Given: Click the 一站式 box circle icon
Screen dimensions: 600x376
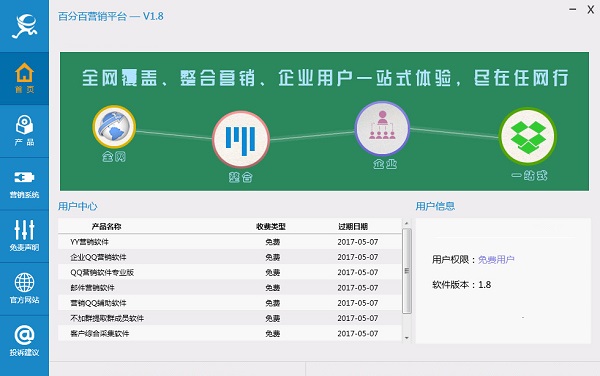Looking at the screenshot, I should point(528,136).
